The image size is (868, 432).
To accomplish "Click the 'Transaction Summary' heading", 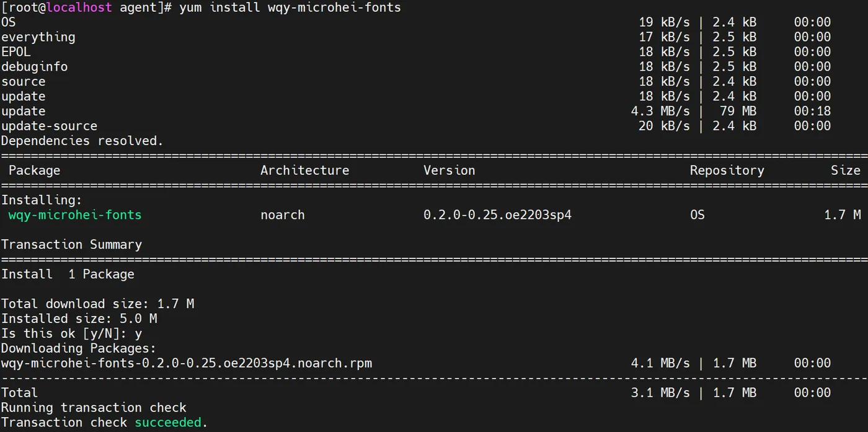I will click(x=71, y=245).
